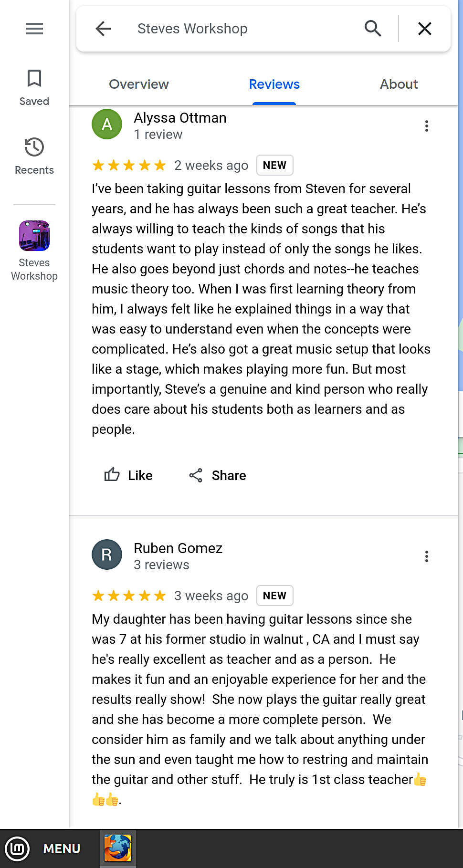Open Recents history
Screen dimensions: 463x868
[34, 156]
